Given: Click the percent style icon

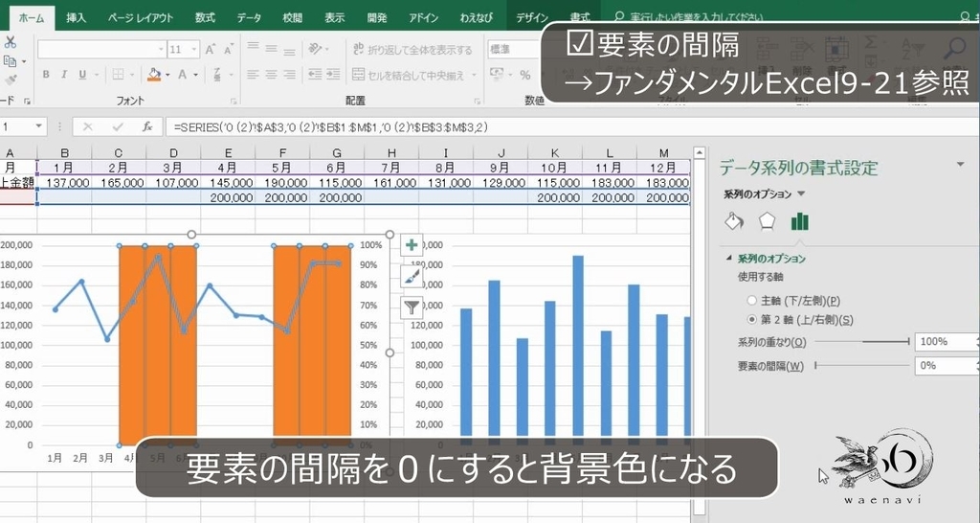Looking at the screenshot, I should click(525, 75).
